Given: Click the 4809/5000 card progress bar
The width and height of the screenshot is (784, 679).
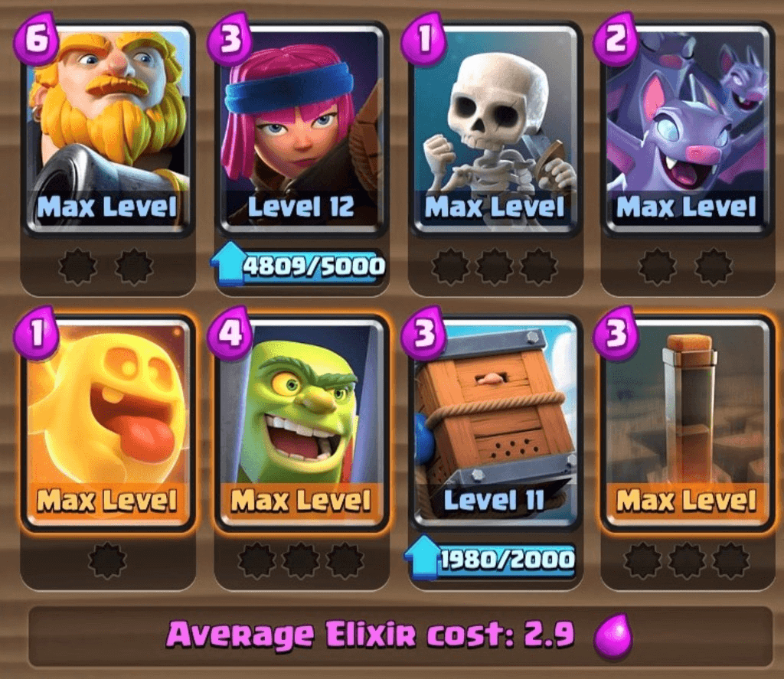Looking at the screenshot, I should click(300, 266).
